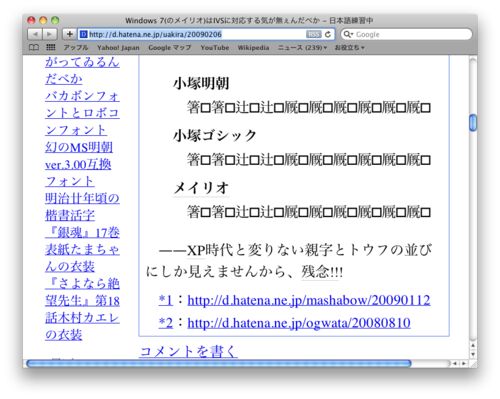This screenshot has height=399, width=500.
Task: Show all bookmarks with the book icon
Action: pos(34,48)
